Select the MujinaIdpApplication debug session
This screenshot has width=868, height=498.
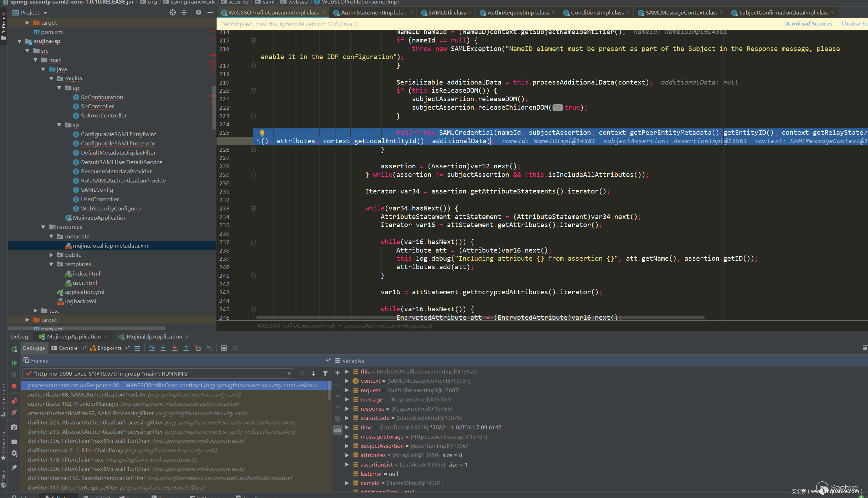coord(154,336)
